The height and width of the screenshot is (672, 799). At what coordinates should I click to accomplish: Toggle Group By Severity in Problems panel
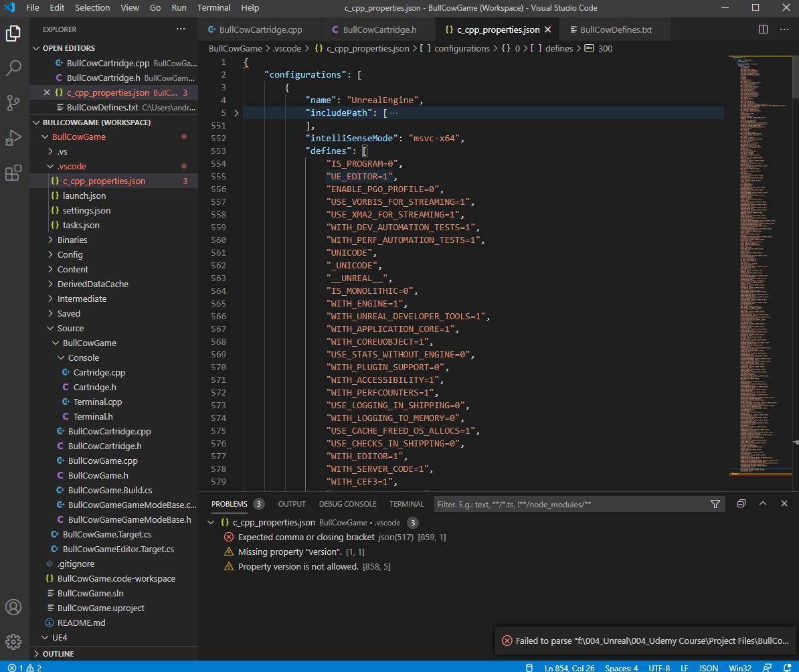click(x=741, y=504)
